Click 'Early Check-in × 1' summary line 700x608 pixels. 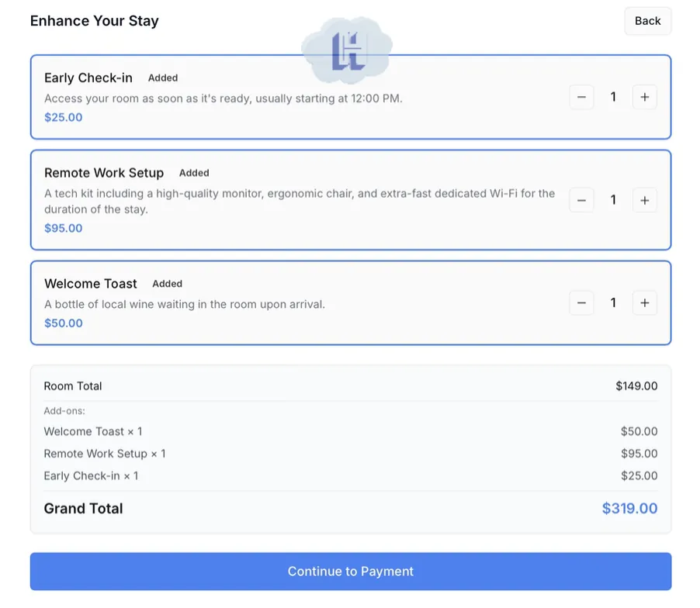coord(91,476)
